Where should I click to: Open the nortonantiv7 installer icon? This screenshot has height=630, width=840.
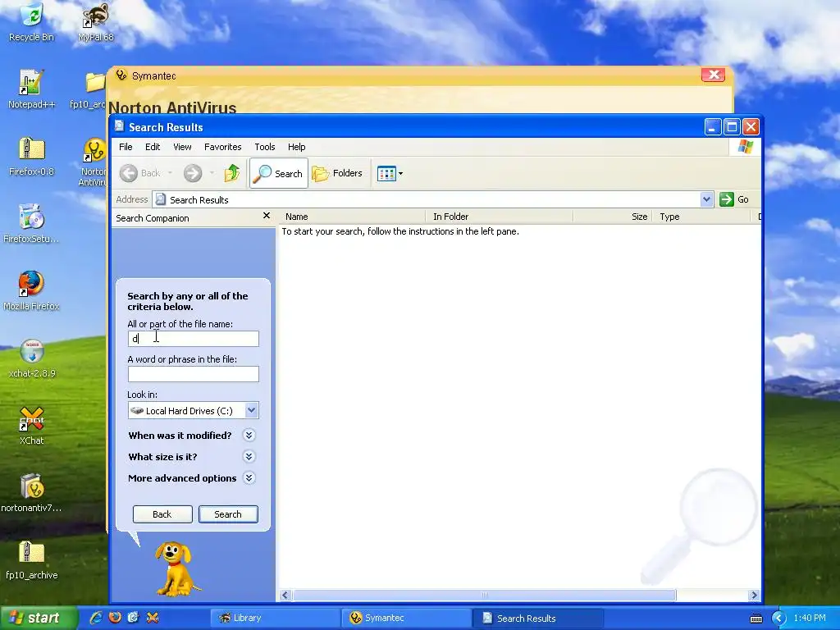point(32,493)
